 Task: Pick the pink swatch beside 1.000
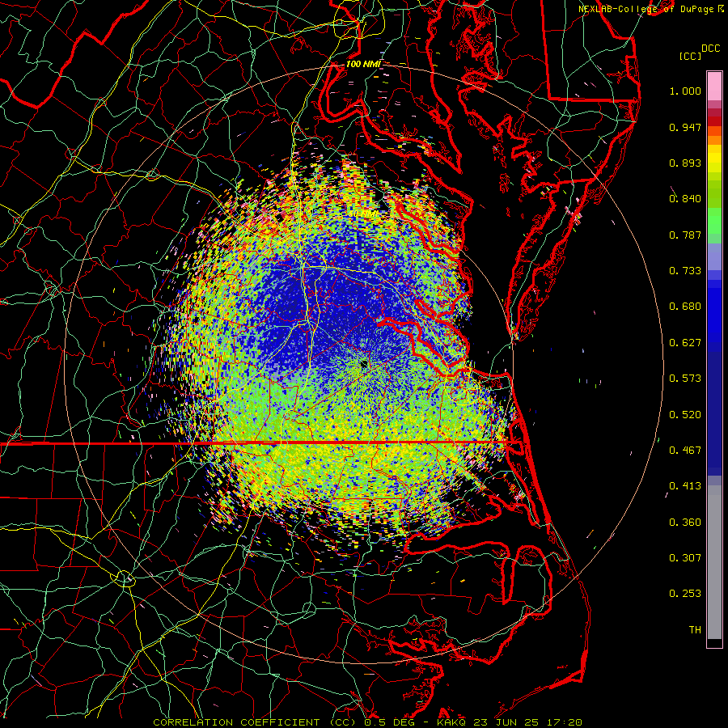click(714, 87)
